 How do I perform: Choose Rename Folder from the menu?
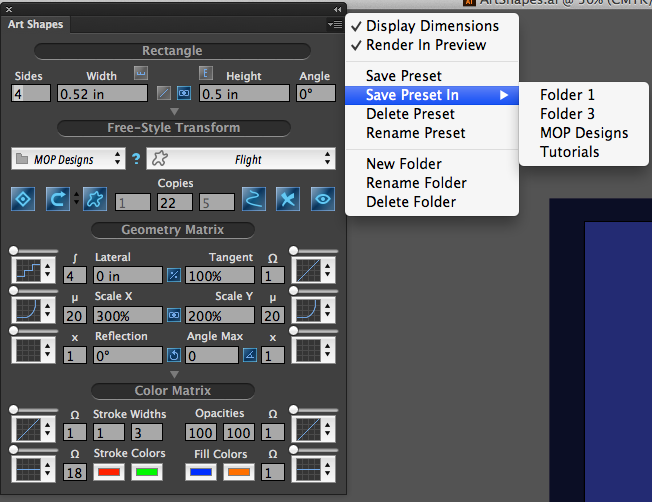pyautogui.click(x=432, y=183)
